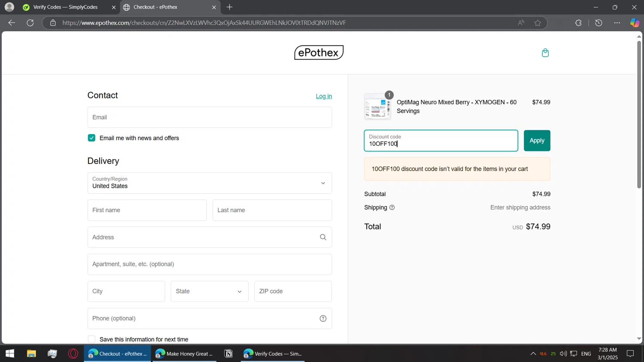Add page to favorites star icon
The image size is (644, 362).
tap(538, 23)
